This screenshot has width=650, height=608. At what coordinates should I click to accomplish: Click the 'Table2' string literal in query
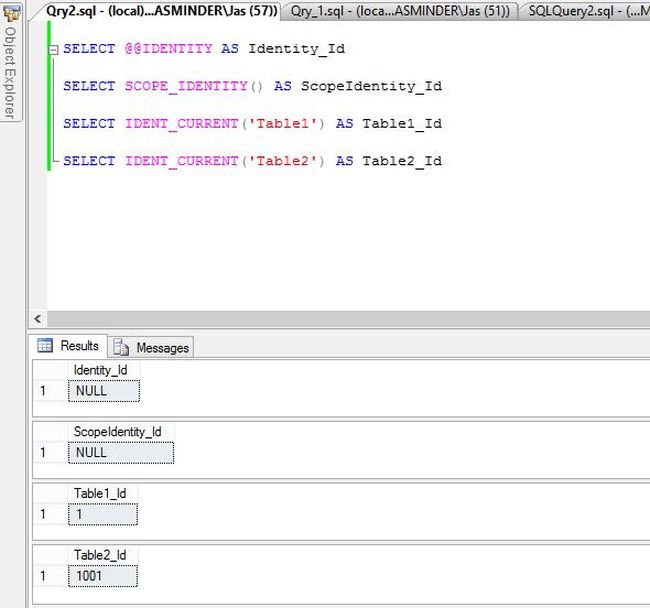pos(283,161)
